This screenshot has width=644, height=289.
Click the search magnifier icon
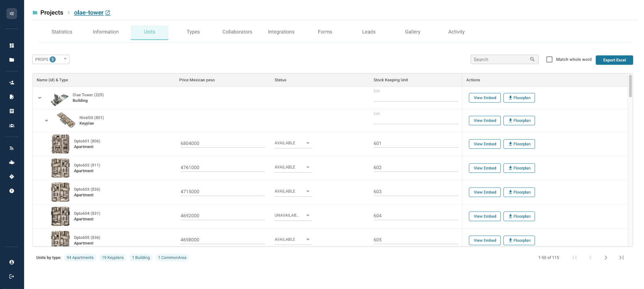pos(532,59)
